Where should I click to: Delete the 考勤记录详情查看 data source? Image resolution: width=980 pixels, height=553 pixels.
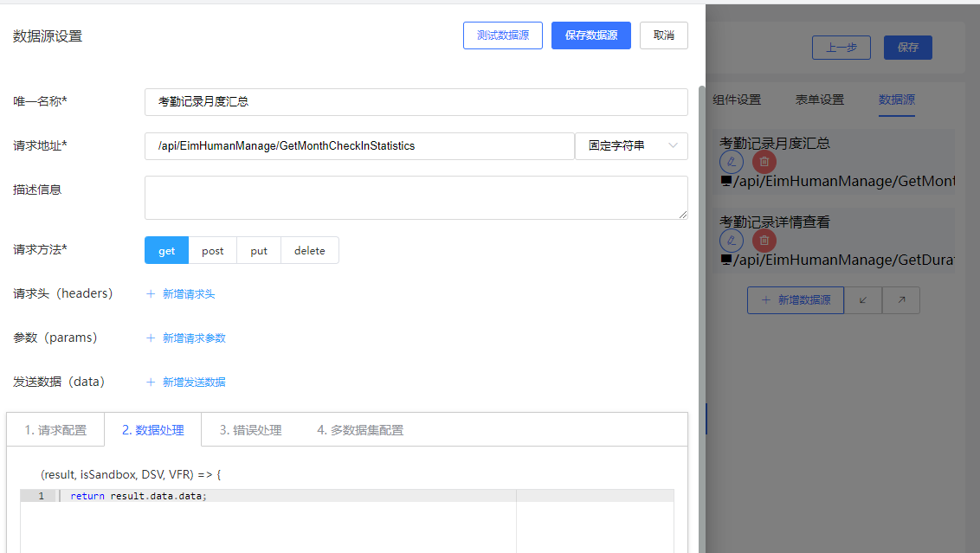point(764,241)
